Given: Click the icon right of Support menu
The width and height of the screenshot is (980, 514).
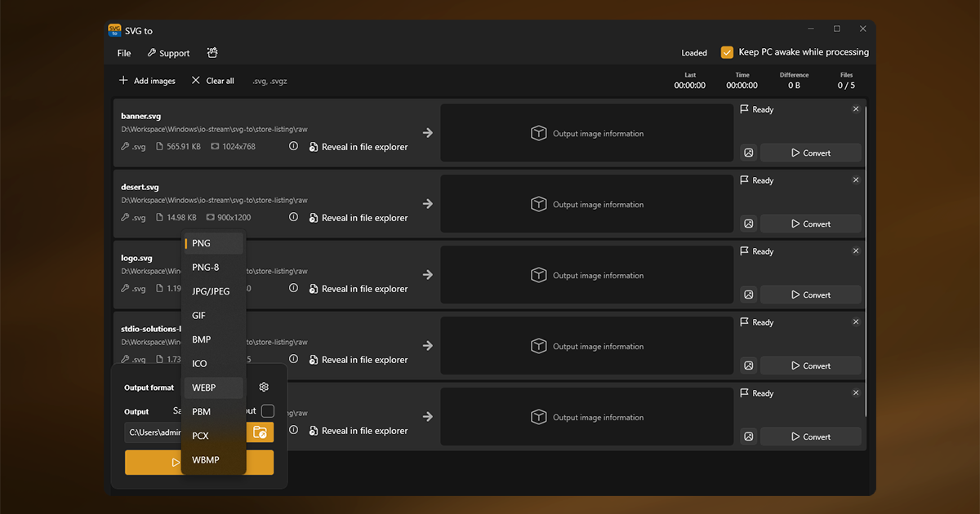Looking at the screenshot, I should pyautogui.click(x=212, y=53).
